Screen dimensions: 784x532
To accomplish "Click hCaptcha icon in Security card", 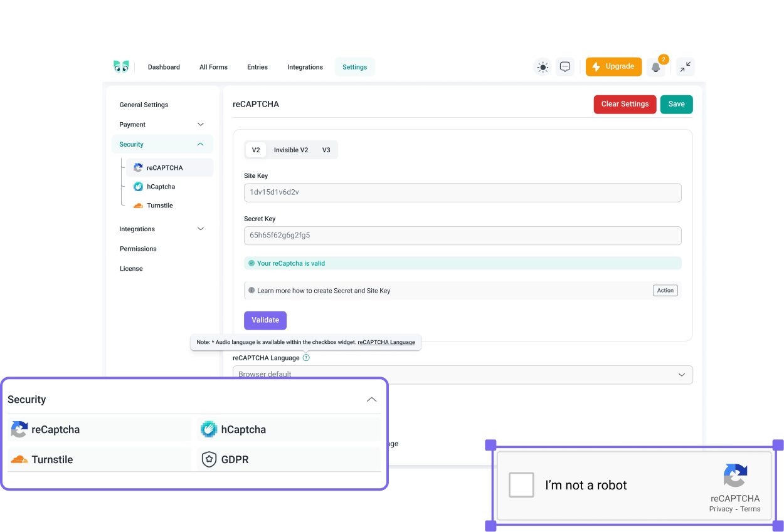I will tap(209, 429).
